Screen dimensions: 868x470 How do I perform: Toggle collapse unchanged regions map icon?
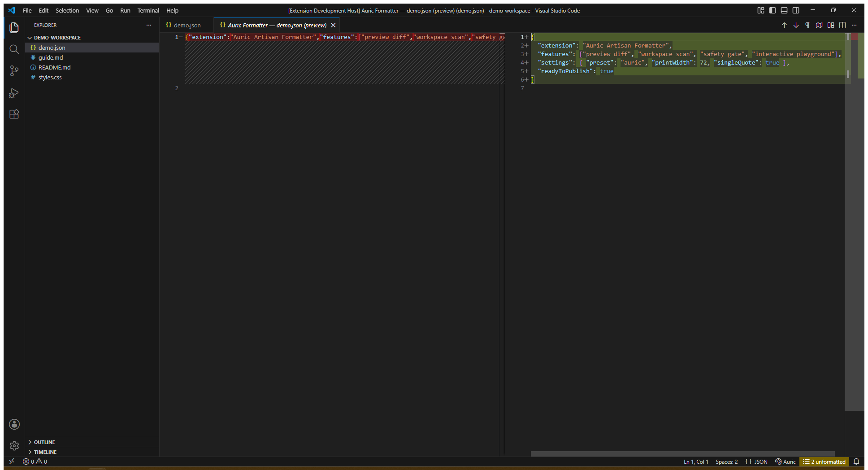pyautogui.click(x=819, y=25)
